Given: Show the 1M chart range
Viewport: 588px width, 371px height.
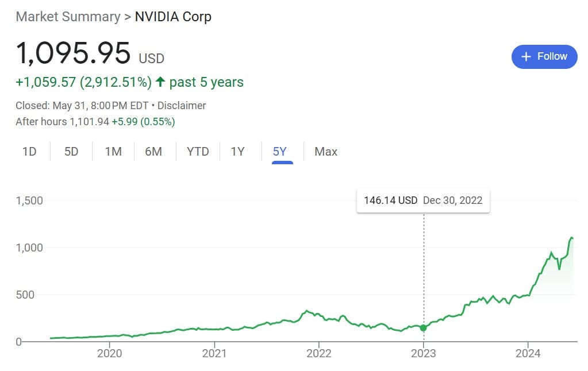Looking at the screenshot, I should (113, 152).
